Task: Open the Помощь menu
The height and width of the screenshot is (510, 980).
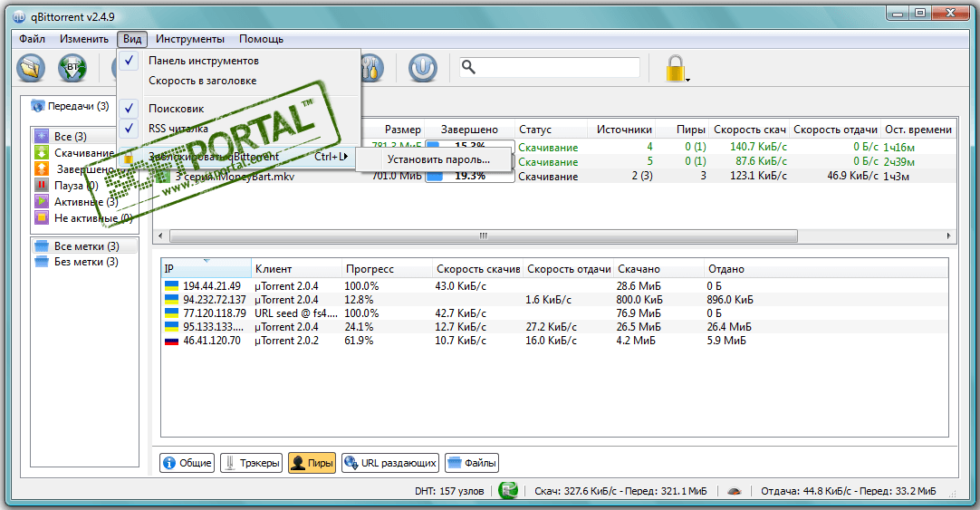Action: pyautogui.click(x=261, y=39)
